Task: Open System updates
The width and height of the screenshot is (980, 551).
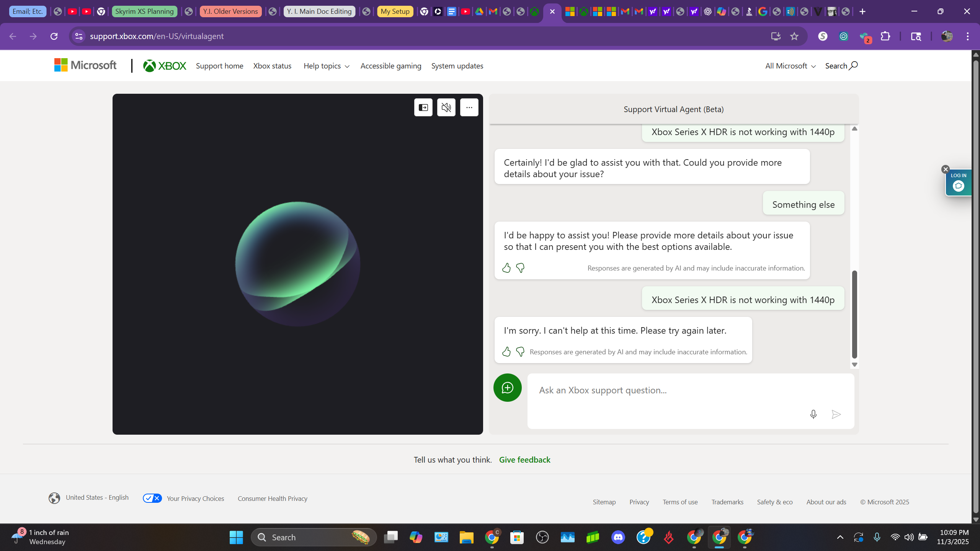Action: click(x=457, y=66)
